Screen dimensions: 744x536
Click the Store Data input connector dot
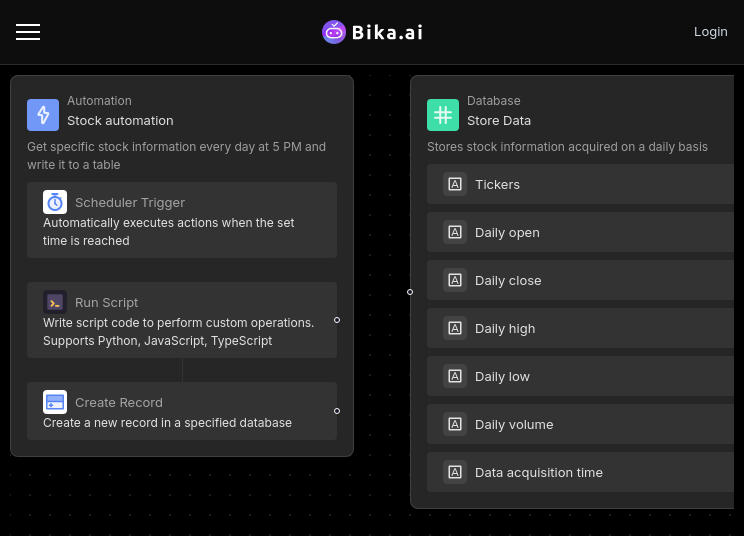[410, 292]
